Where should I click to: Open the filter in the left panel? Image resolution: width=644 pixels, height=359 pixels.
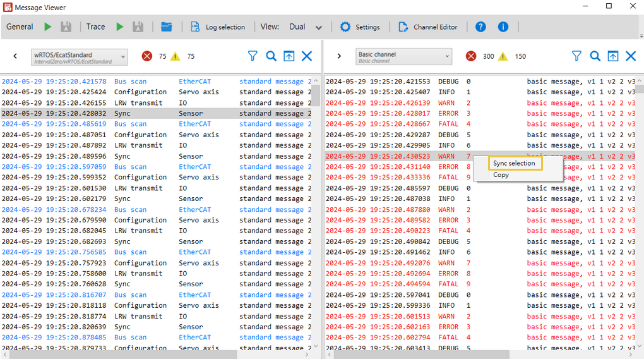point(253,56)
